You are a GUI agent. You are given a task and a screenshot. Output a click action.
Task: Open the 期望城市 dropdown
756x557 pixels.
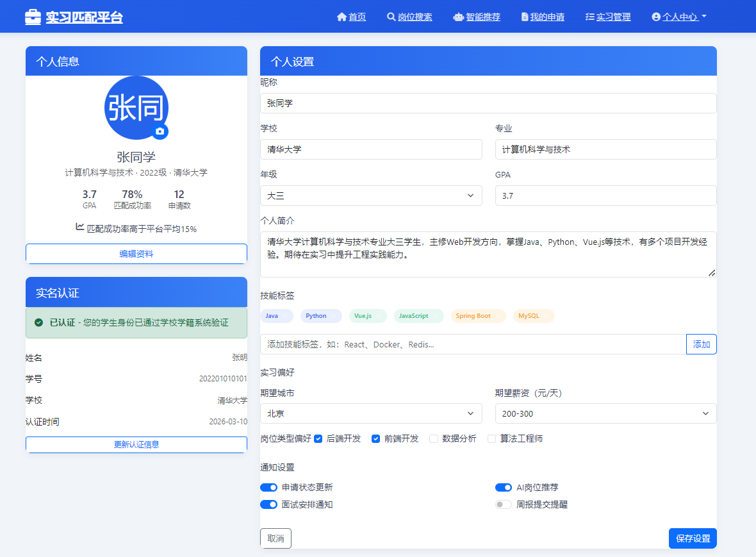pyautogui.click(x=371, y=413)
